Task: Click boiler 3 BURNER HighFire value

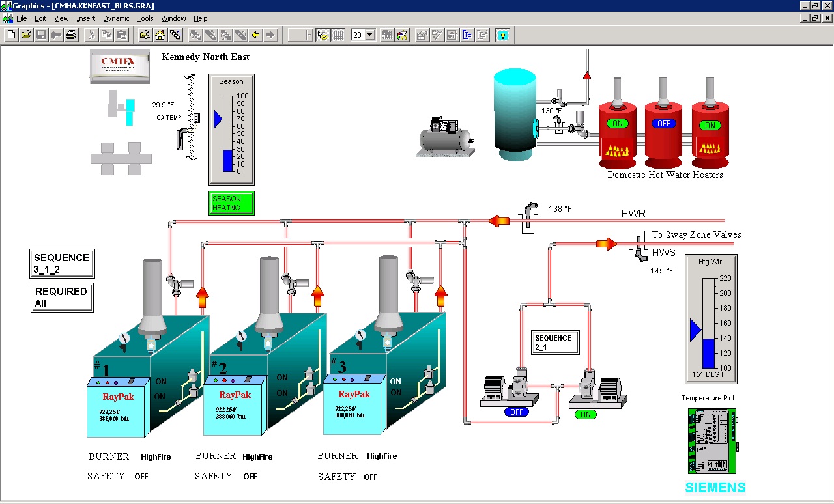Action: coord(382,456)
